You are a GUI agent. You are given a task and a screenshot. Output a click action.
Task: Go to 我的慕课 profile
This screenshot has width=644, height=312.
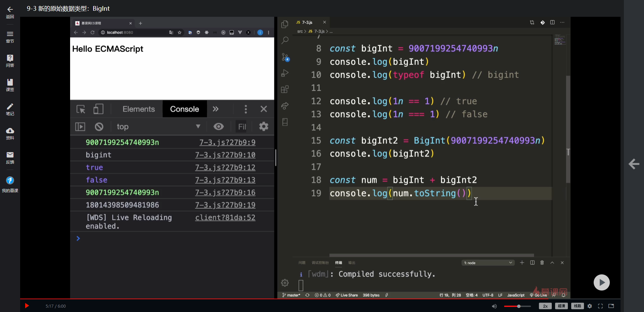tap(10, 184)
